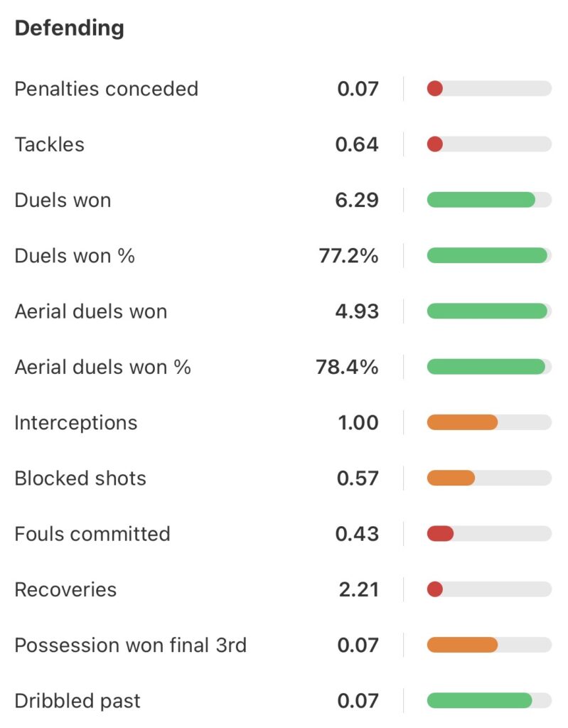Open the Duels won stat row

63,200
